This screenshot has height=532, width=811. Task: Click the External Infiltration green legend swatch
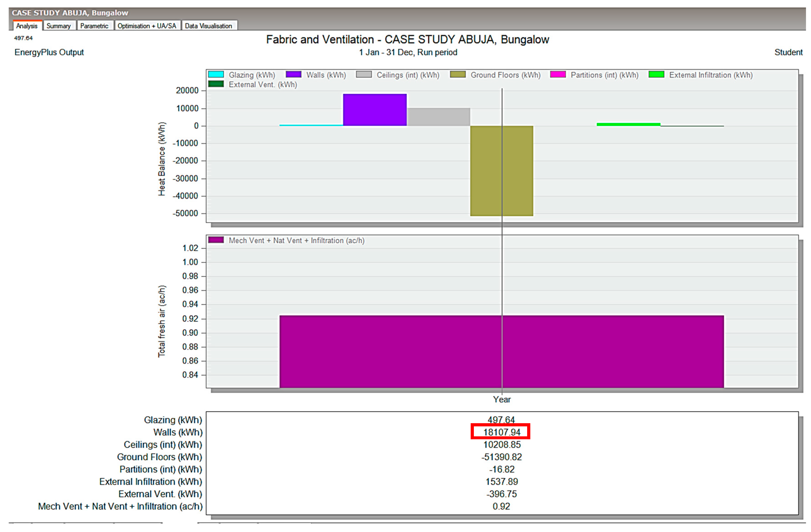click(656, 75)
